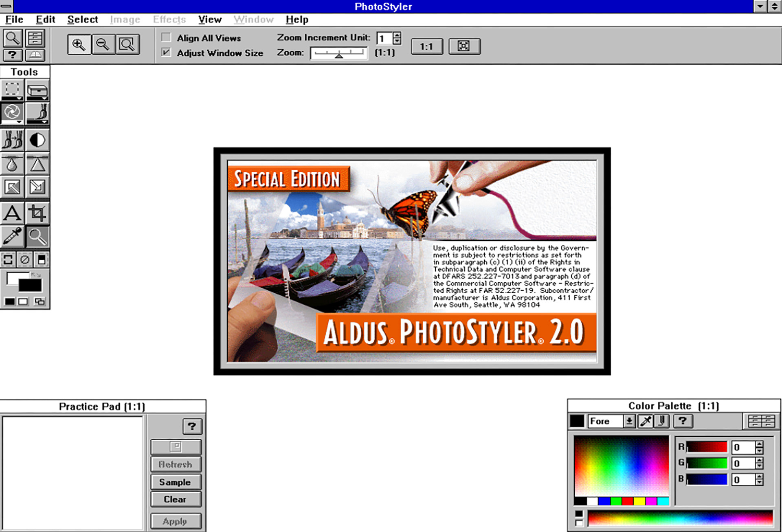
Task: Click the black foreground color box in Tools
Action: tap(30, 286)
